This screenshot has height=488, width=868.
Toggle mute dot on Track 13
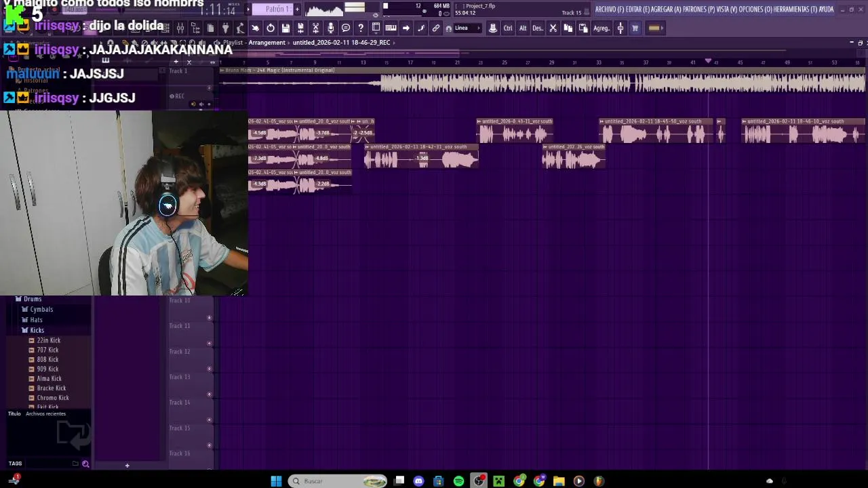(x=209, y=394)
